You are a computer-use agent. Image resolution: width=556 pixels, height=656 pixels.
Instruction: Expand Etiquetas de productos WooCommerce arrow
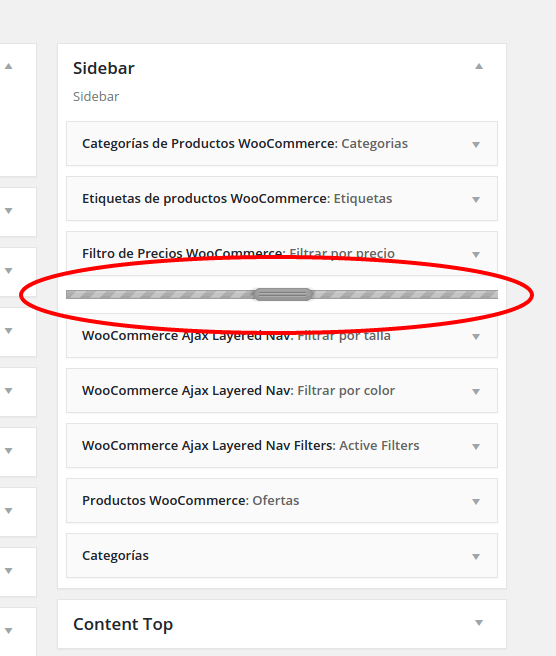(x=476, y=200)
